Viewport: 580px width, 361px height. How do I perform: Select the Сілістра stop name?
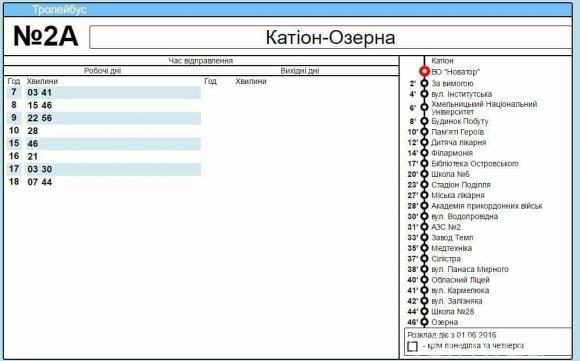(x=446, y=259)
